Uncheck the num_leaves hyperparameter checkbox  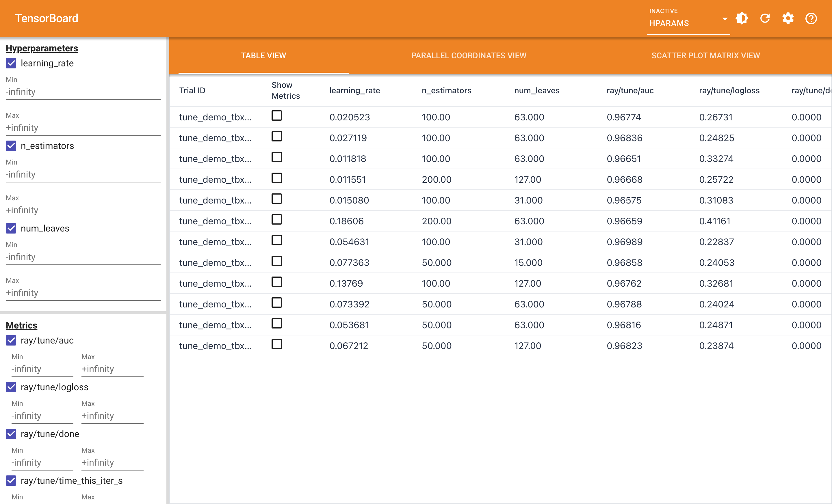[11, 228]
